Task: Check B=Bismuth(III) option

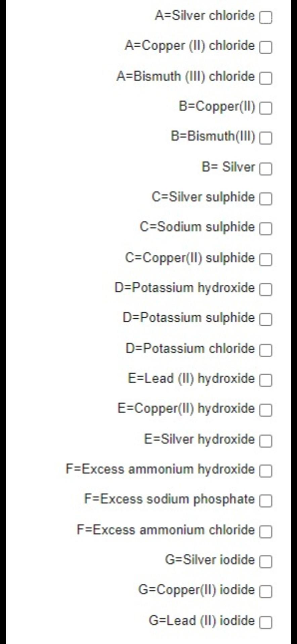Action: coord(266,139)
